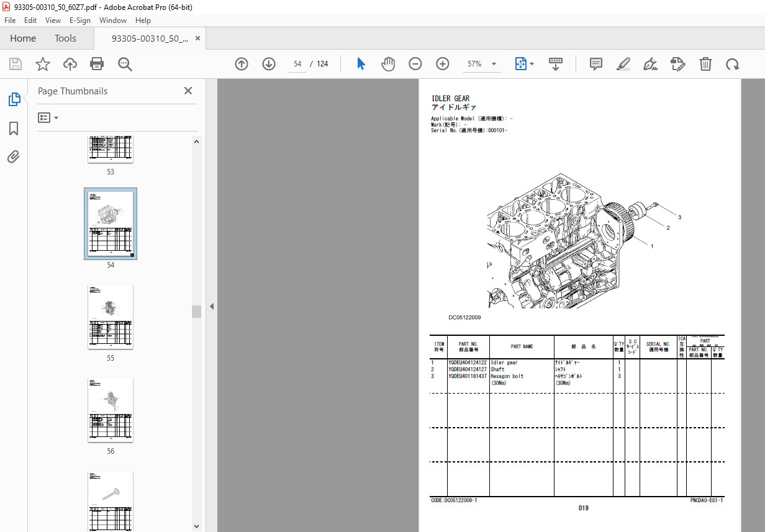
Task: Bookmark this file with star icon
Action: pyautogui.click(x=42, y=64)
